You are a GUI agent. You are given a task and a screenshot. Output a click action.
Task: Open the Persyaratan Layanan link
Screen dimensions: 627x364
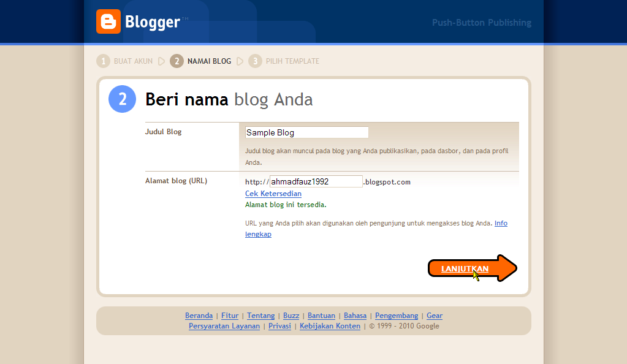point(224,326)
